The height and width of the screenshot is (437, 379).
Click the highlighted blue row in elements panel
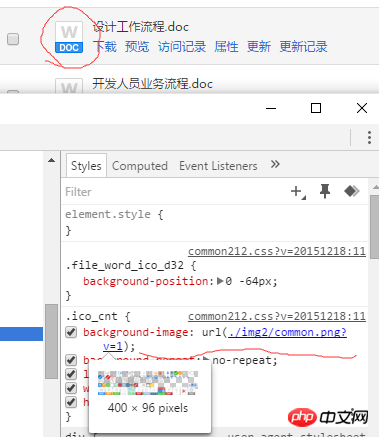21,334
